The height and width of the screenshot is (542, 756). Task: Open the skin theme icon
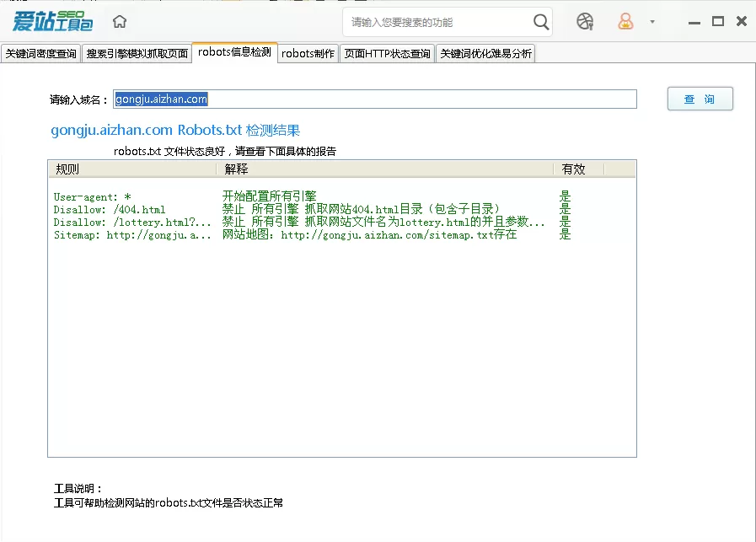(x=585, y=22)
